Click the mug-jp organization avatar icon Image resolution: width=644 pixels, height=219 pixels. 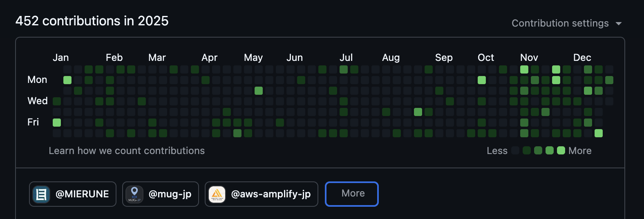pyautogui.click(x=134, y=194)
